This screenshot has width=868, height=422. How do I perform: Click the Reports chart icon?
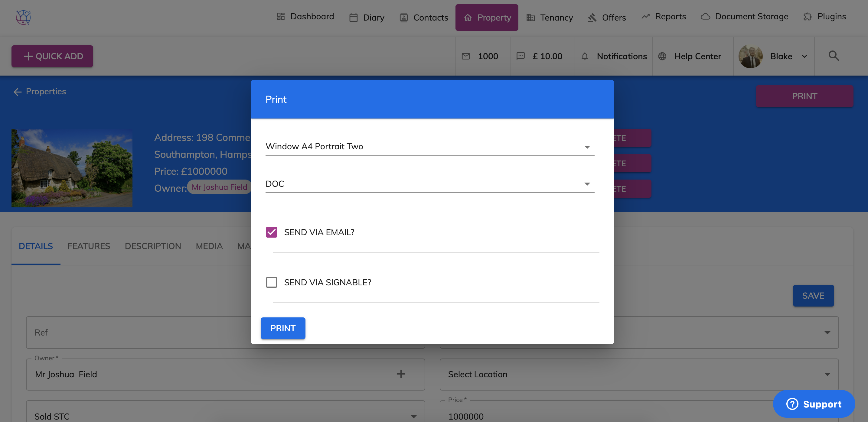645,16
